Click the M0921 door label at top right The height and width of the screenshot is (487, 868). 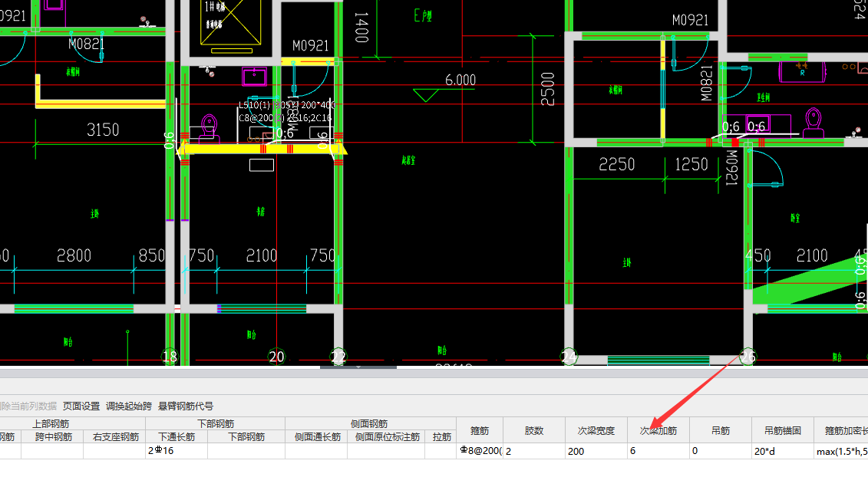tap(690, 21)
